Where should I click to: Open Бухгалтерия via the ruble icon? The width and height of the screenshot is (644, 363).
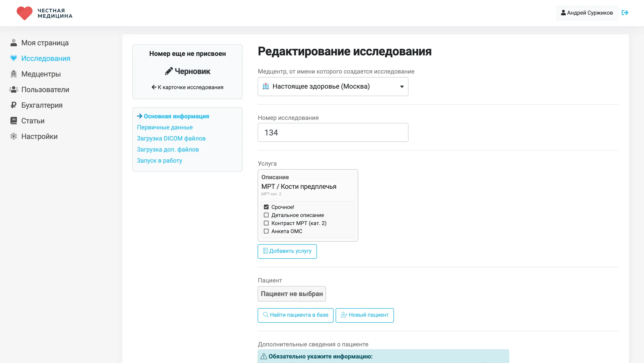point(13,105)
